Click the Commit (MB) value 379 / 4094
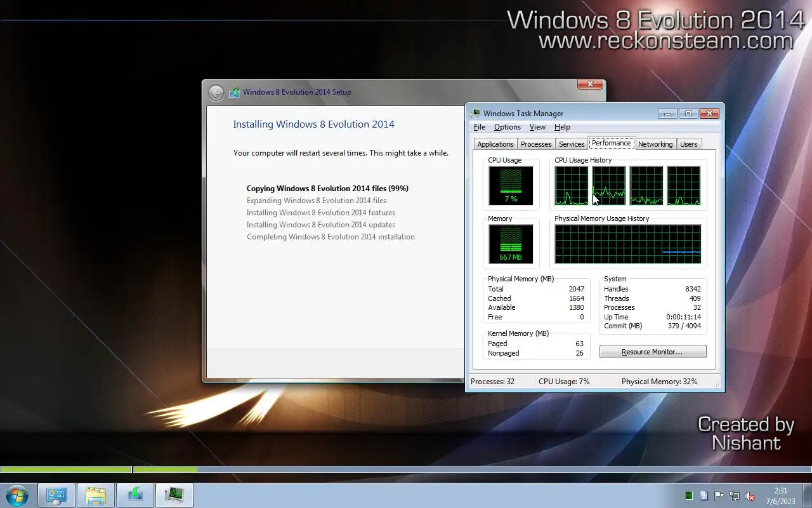812x508 pixels. tap(684, 326)
